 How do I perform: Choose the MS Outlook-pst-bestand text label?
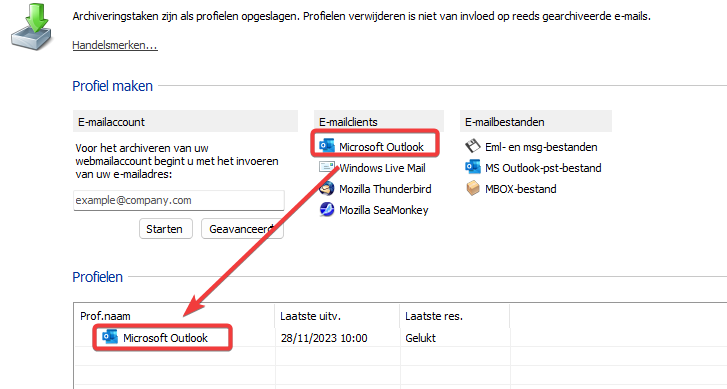[x=543, y=168]
